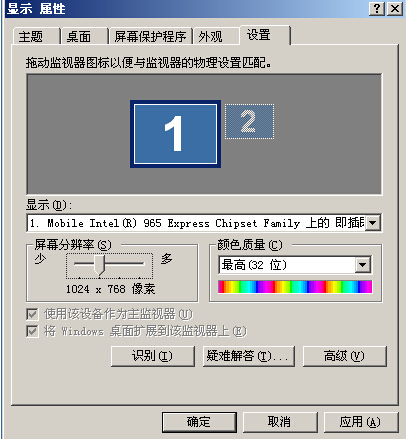This screenshot has width=408, height=440.
Task: Click the 识别 button
Action: tap(153, 356)
